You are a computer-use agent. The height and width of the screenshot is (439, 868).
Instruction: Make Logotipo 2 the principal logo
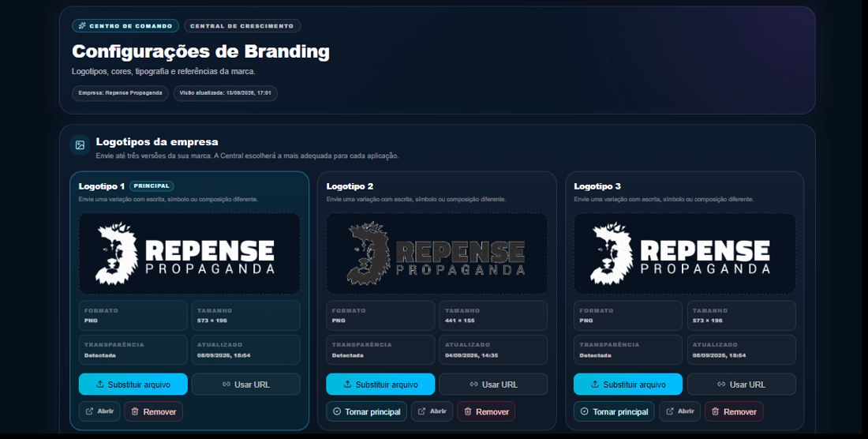click(366, 411)
